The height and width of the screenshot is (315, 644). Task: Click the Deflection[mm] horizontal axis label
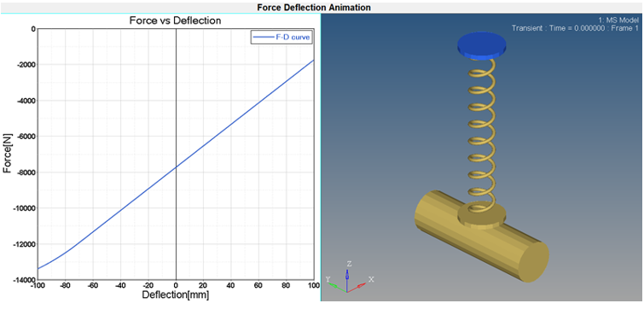click(x=176, y=295)
